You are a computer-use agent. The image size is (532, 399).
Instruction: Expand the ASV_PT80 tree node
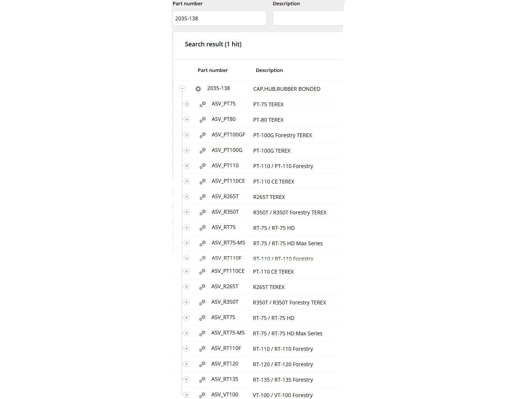[187, 119]
